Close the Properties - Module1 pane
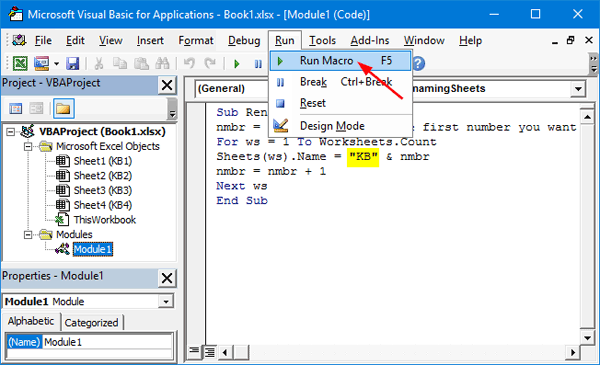This screenshot has height=365, width=600. [167, 278]
